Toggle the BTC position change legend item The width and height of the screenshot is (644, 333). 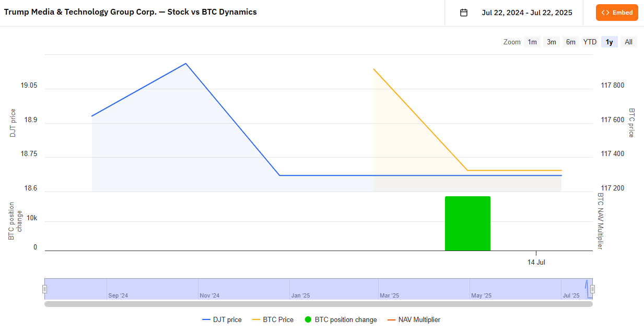(341, 320)
